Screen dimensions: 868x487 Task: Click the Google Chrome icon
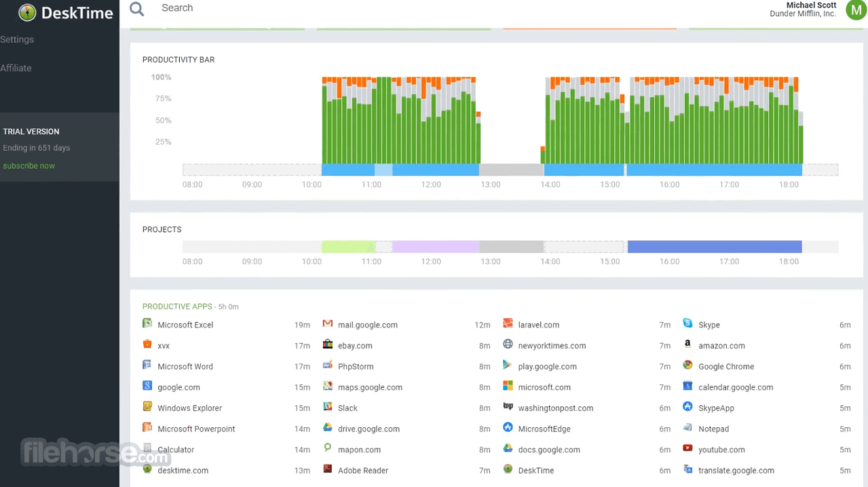point(687,365)
